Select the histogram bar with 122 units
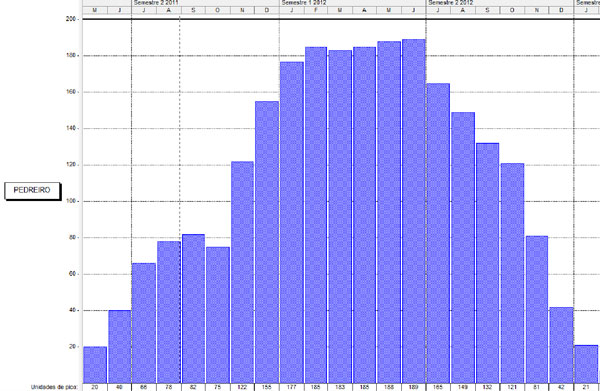Screen dimensions: 600x391 point(242,272)
